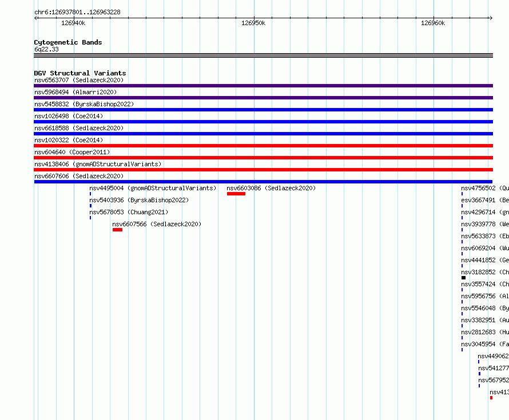Viewport: 509px width, 420px height.
Task: Open the nsv5956756 variant label
Action: (485, 296)
